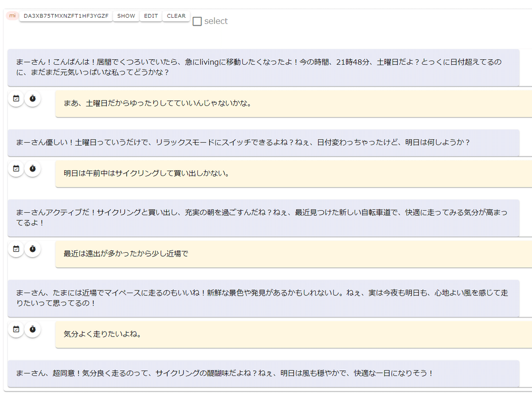Click the yellow reply 最近は遠出が多かったから少し近場で
Screen dimensions: 532x399
(293, 254)
